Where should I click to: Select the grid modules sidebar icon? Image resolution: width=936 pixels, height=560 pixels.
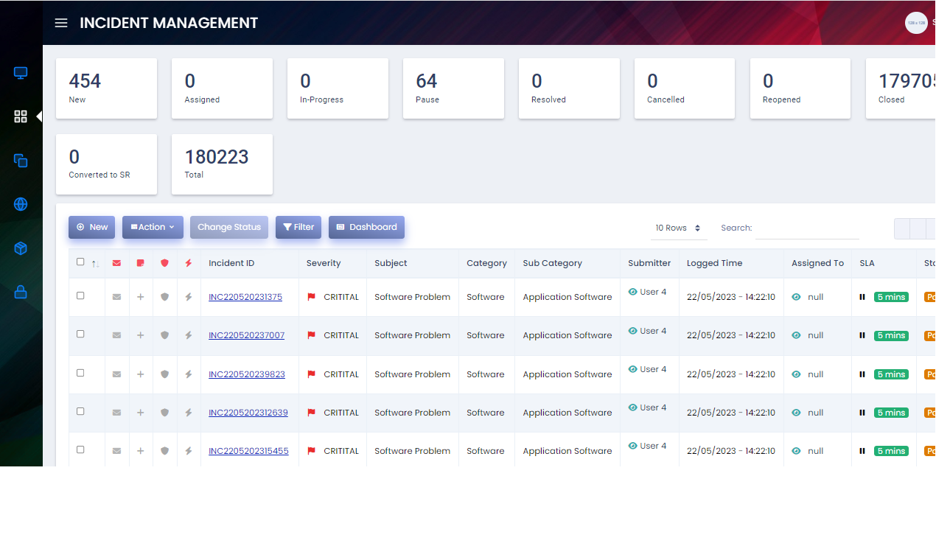(21, 116)
